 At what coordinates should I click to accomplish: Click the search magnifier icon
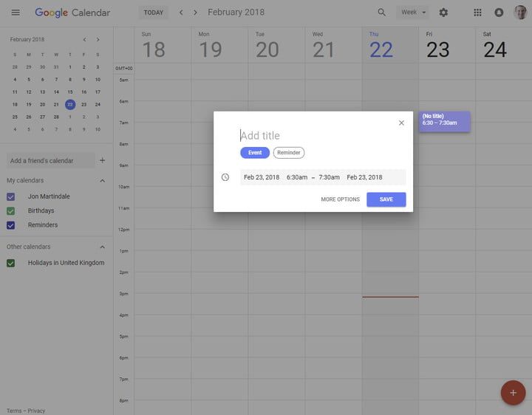click(382, 13)
